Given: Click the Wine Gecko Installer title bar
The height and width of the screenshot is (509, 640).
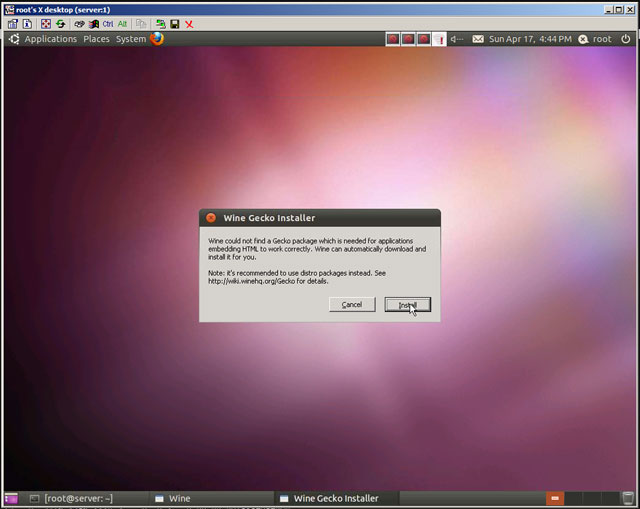Looking at the screenshot, I should [x=320, y=218].
